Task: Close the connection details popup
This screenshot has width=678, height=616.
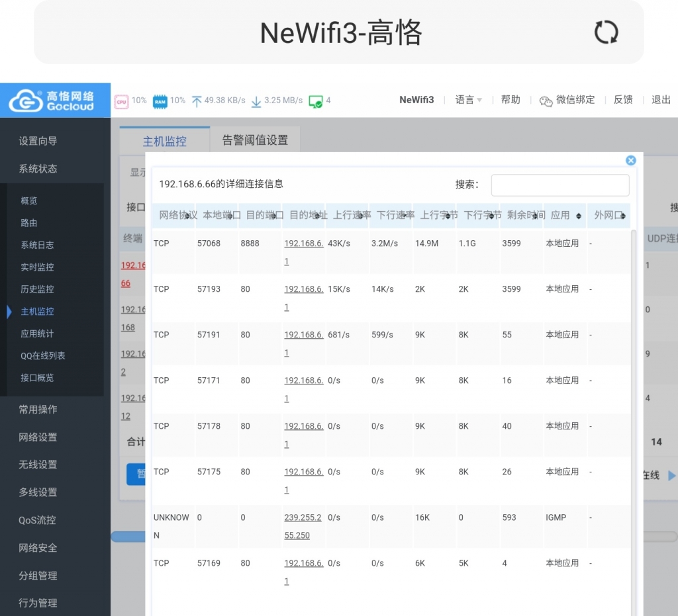Action: coord(630,160)
